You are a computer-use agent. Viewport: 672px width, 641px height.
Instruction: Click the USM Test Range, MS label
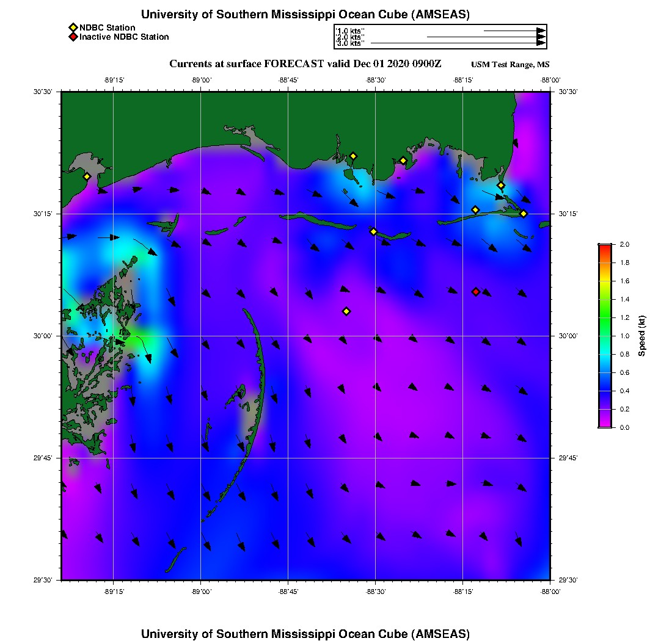coord(510,65)
